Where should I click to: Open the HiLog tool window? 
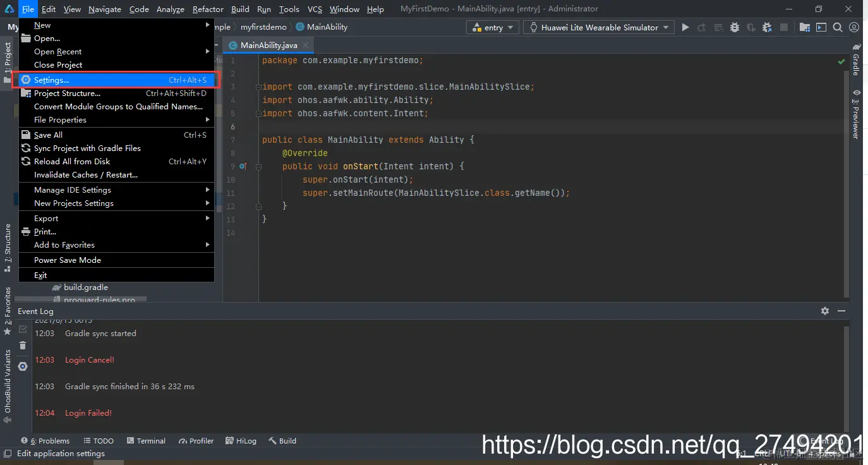pyautogui.click(x=241, y=441)
